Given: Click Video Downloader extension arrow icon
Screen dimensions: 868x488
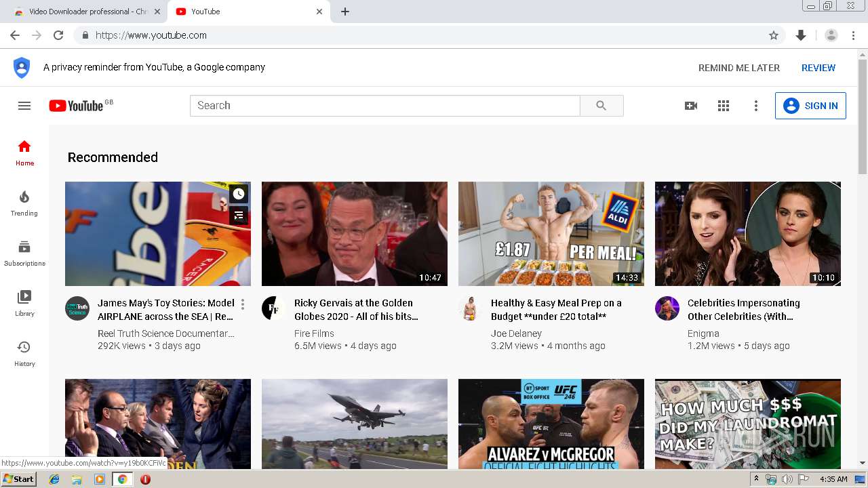Looking at the screenshot, I should [x=801, y=35].
